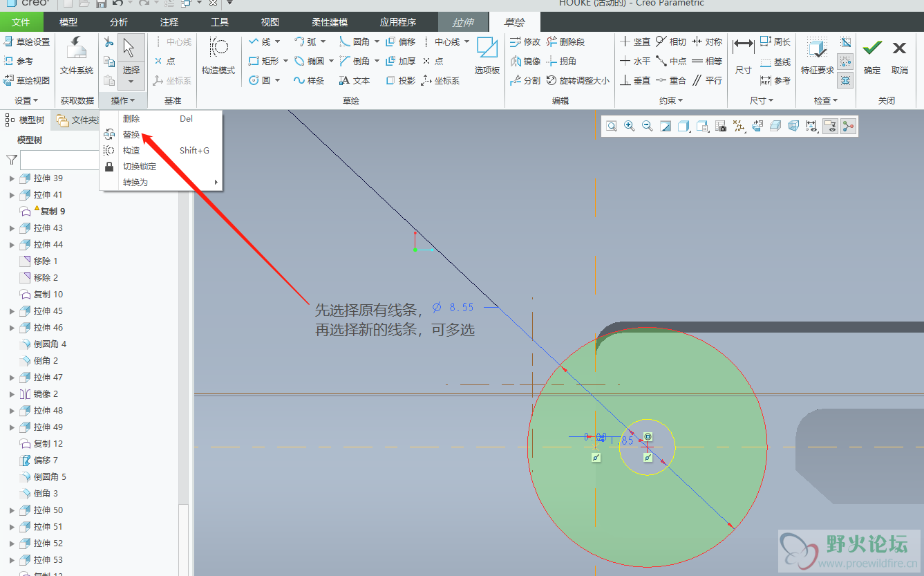The height and width of the screenshot is (576, 924).
Task: Switch to the 分析 ribbon tab
Action: coord(119,22)
